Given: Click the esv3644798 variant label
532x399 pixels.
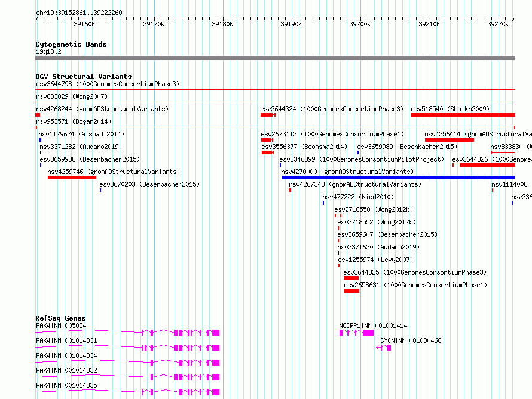Looking at the screenshot, I should point(108,84).
